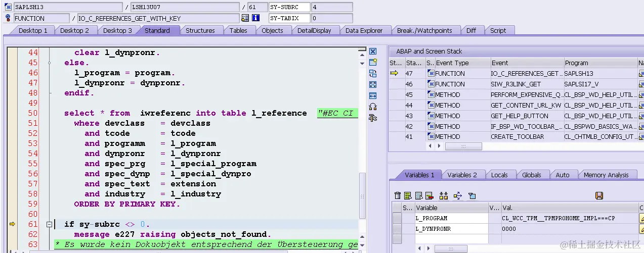Open the Tables tab
Viewport: 644px width, 253px height.
(x=238, y=30)
